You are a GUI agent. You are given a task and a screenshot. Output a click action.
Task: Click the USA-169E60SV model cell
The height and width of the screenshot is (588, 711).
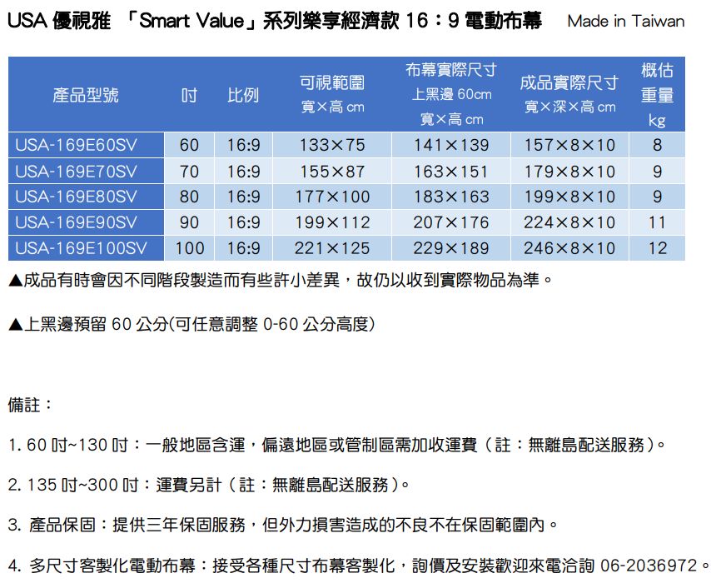pos(76,146)
